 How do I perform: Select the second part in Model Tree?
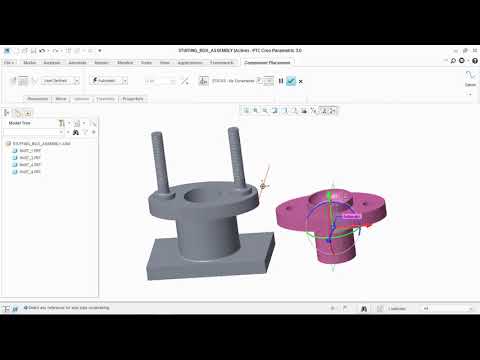(27, 158)
